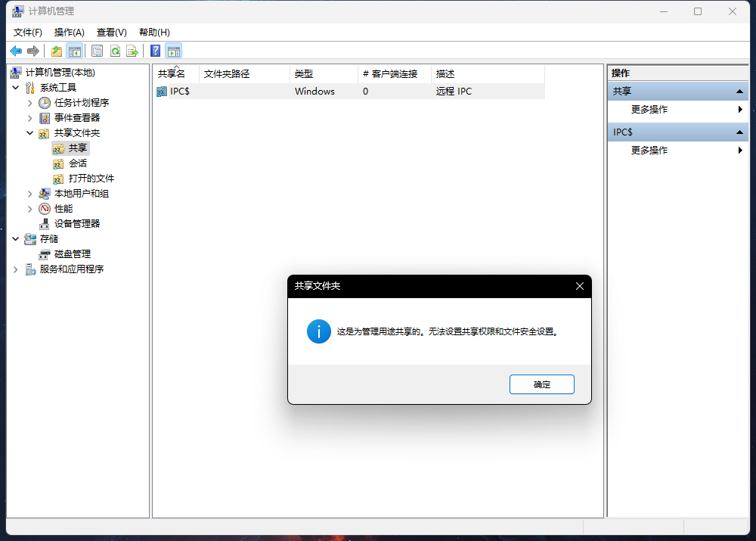
Task: Open Help via the question mark icon
Action: coord(155,51)
